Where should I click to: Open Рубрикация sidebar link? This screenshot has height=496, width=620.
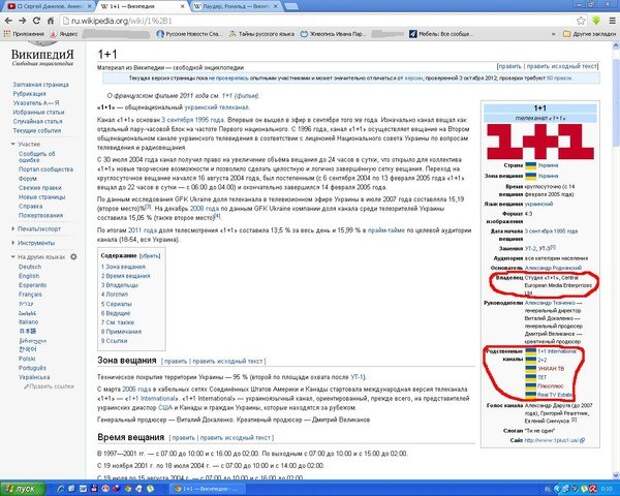29,94
